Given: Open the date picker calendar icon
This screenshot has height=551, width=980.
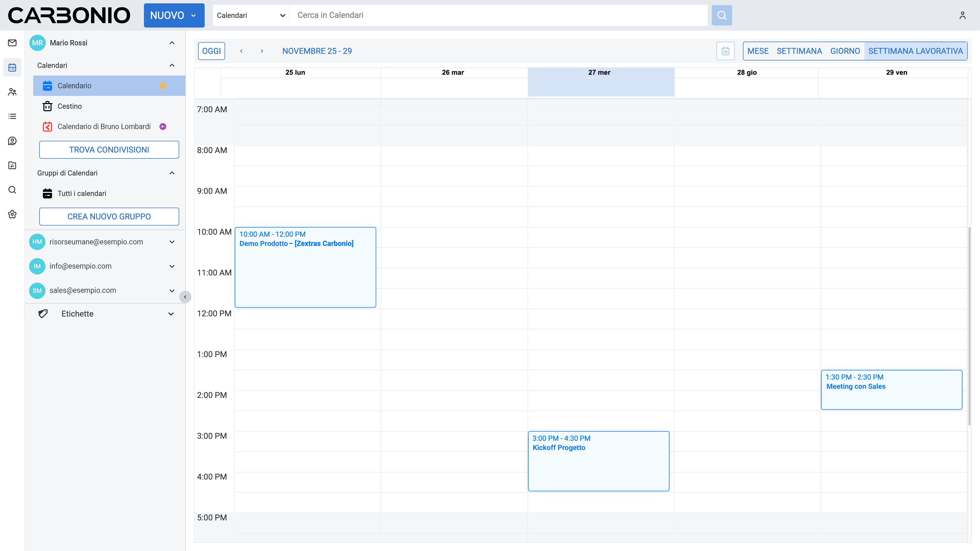Looking at the screenshot, I should coord(725,51).
